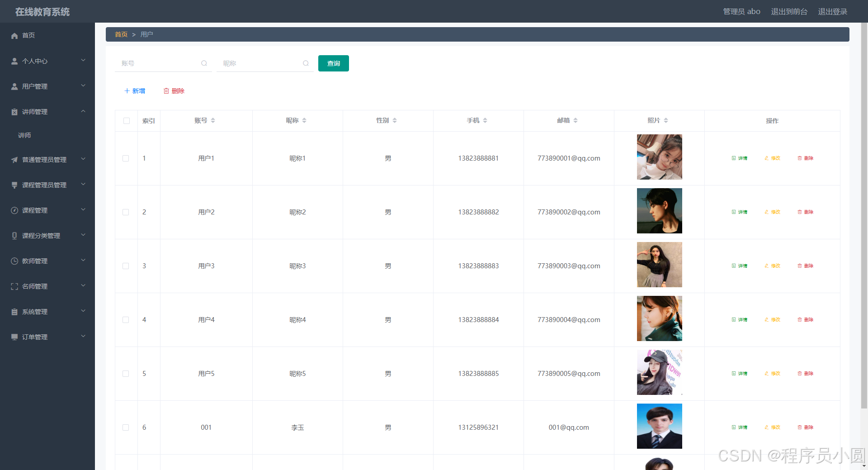This screenshot has width=868, height=470.
Task: Click the 用户管理 user icon
Action: coord(14,86)
